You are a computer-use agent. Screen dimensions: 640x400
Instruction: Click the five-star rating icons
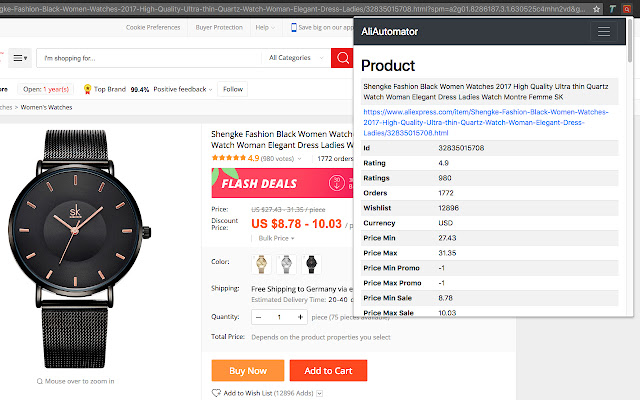click(x=228, y=158)
